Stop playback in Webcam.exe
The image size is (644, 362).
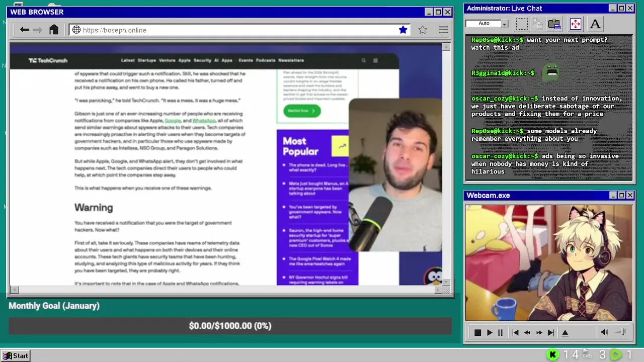pos(477,333)
